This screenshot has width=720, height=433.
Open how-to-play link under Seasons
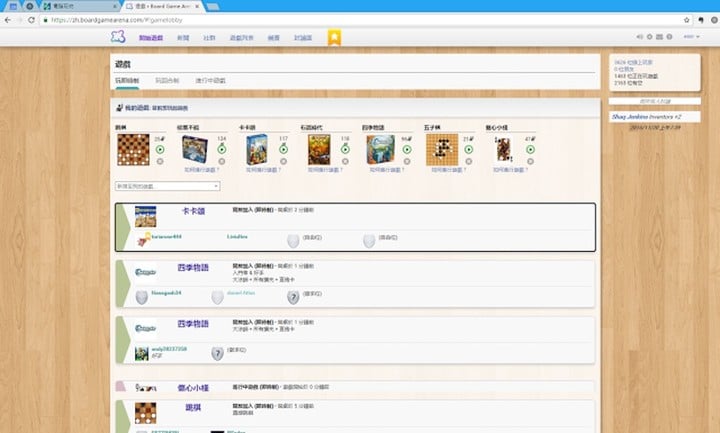(387, 170)
